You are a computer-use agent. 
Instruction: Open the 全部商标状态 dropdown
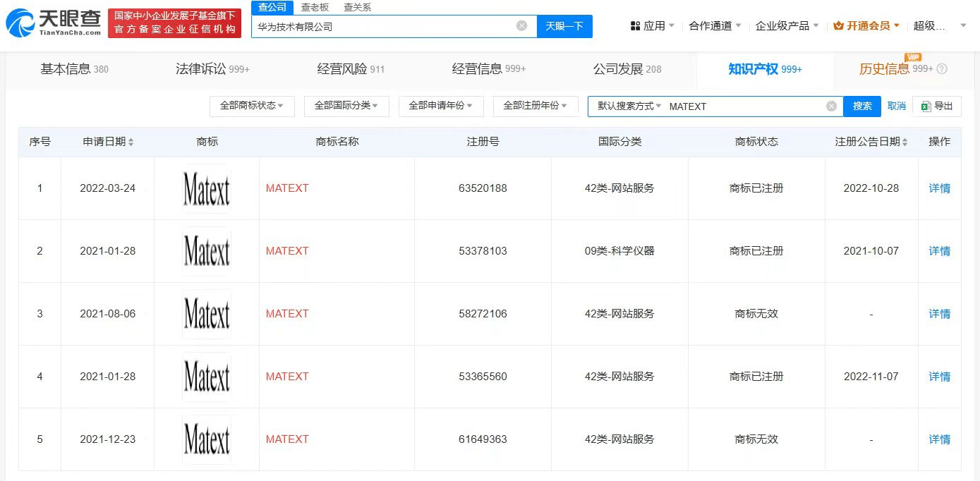pos(252,106)
